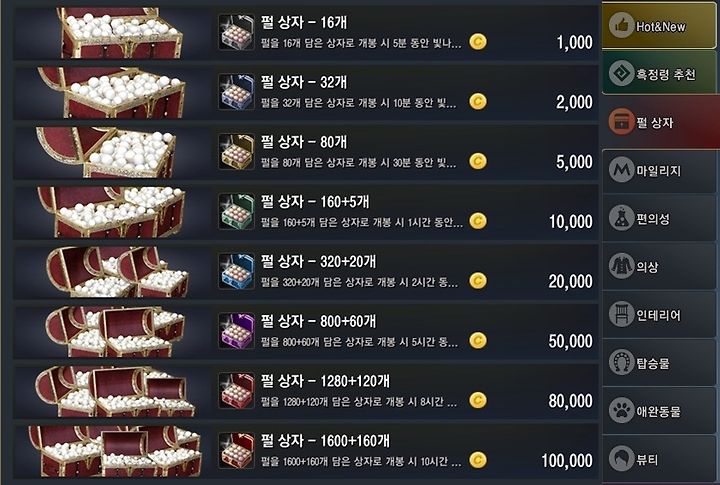This screenshot has width=720, height=485.
Task: Select the green 펄 상자 - 160+5개 icon
Action: coord(236,211)
